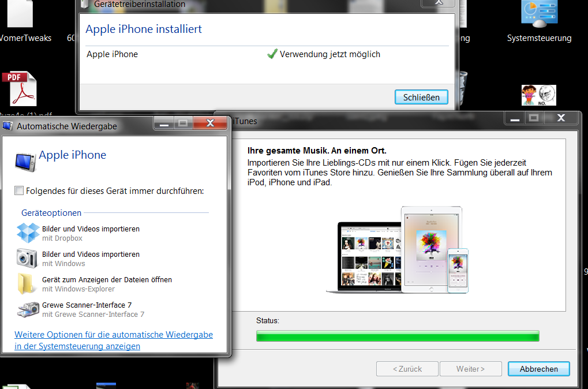Minimize the iTunes installer window
Viewport: 588px width, 389px height.
(x=515, y=118)
